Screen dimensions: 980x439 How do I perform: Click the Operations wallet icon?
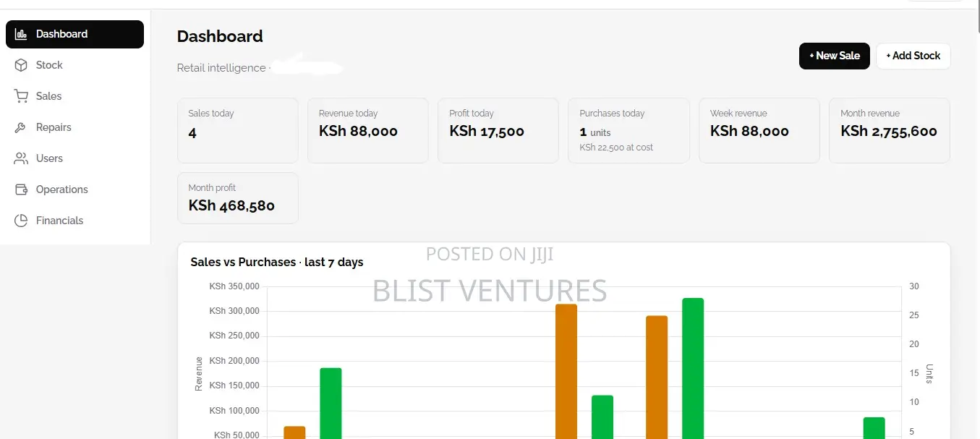point(21,189)
